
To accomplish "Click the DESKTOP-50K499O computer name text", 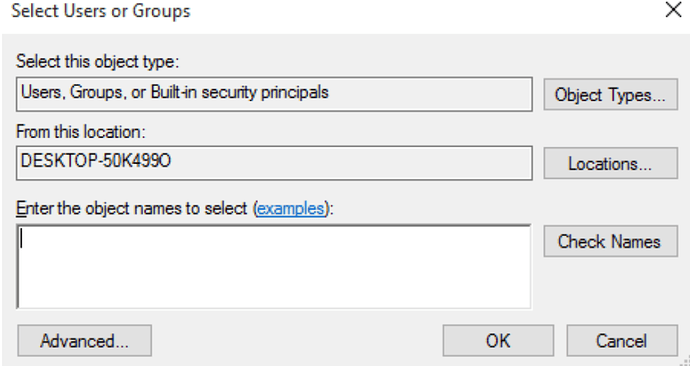I will coord(96,161).
